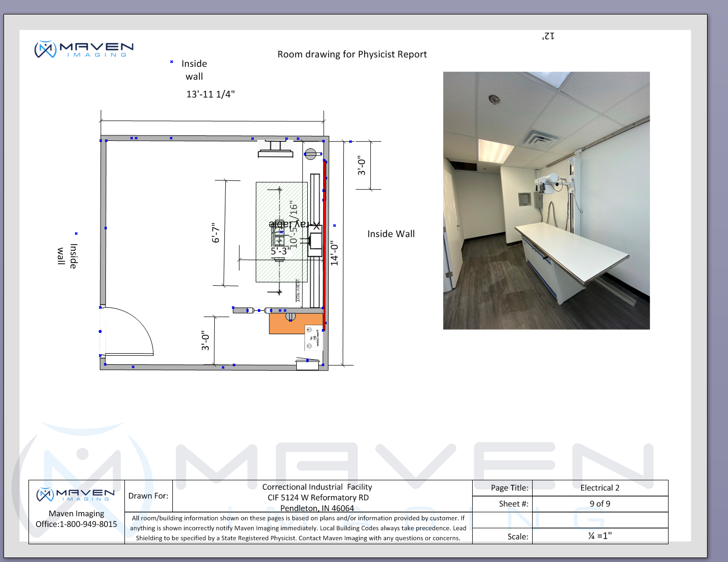Select "Pendleton, IN 46064" line
The image size is (728, 562).
point(317,508)
